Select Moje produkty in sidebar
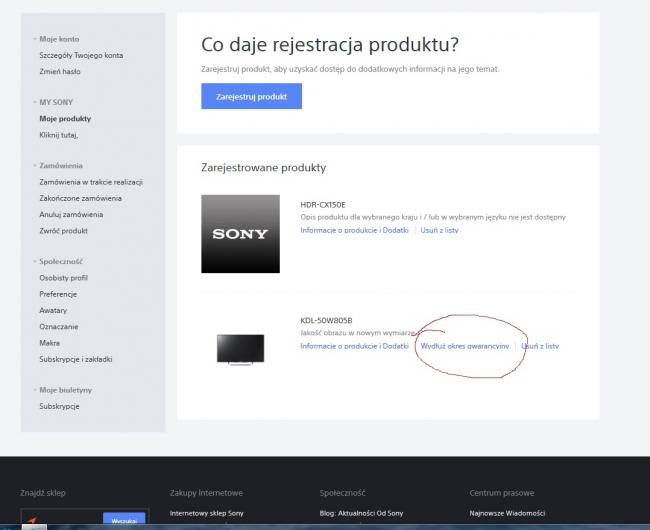 pyautogui.click(x=65, y=119)
